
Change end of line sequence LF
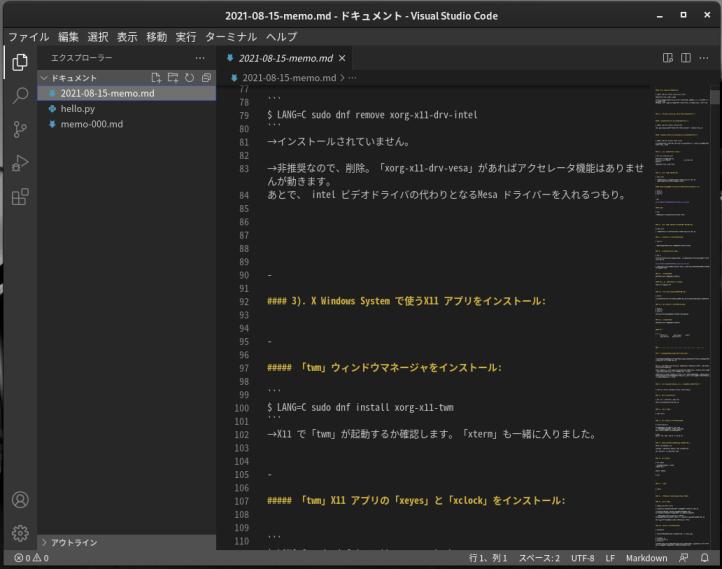(610, 558)
